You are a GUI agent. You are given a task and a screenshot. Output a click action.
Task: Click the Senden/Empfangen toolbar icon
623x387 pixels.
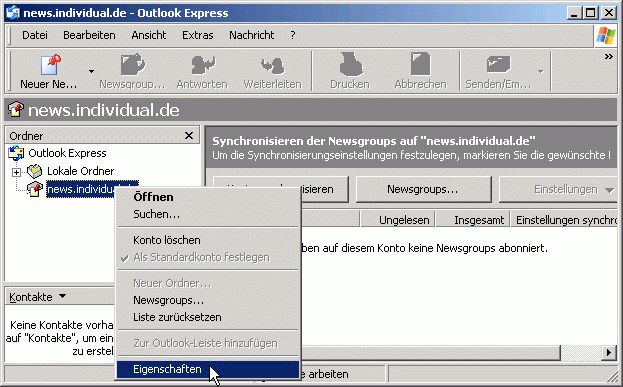(x=498, y=64)
